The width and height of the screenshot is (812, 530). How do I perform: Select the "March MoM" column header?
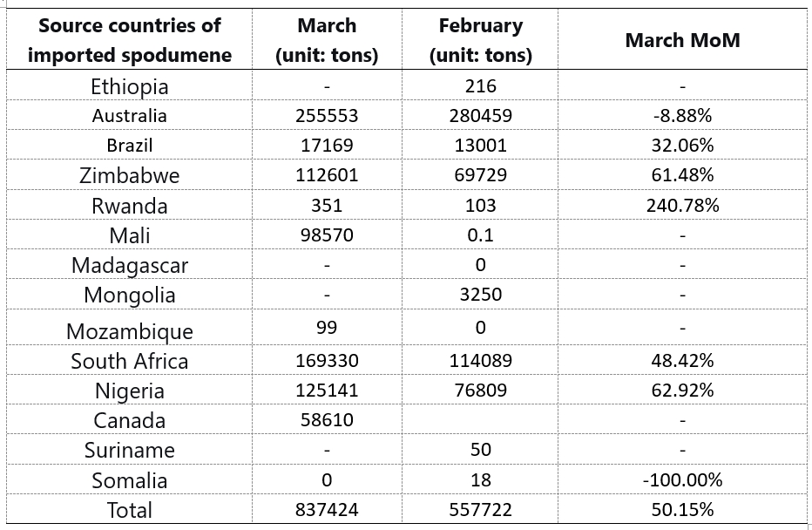tap(682, 40)
